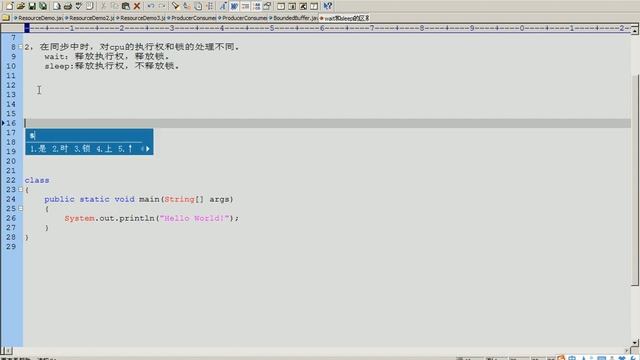This screenshot has width=640, height=360.
Task: Click the System.out.println statement
Action: 151,218
